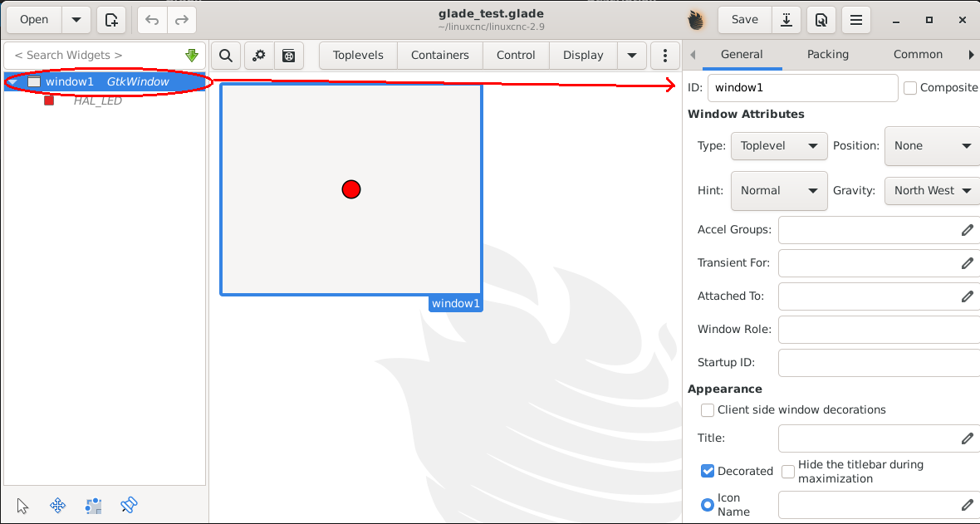This screenshot has width=980, height=524.
Task: Undo the last action
Action: click(x=152, y=20)
